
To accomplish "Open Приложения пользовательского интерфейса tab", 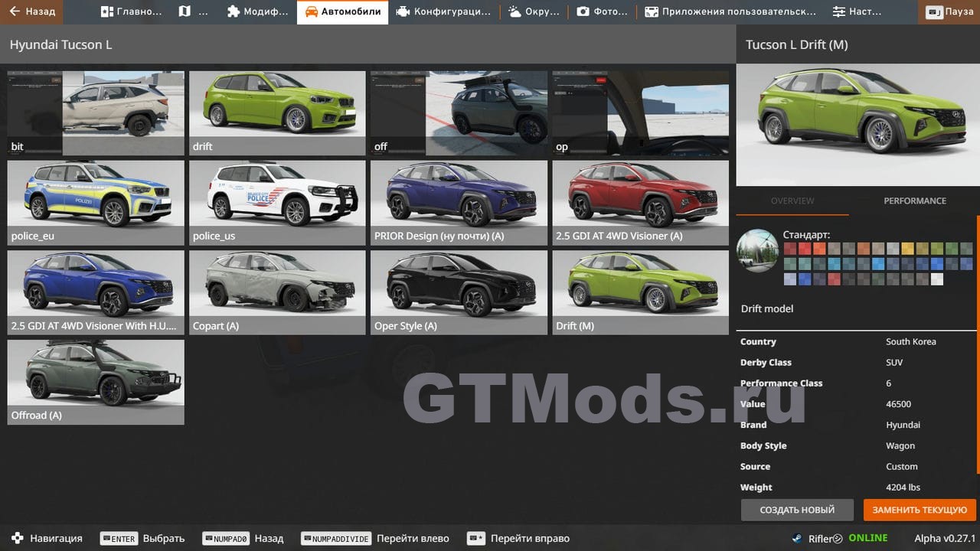I will click(x=730, y=12).
